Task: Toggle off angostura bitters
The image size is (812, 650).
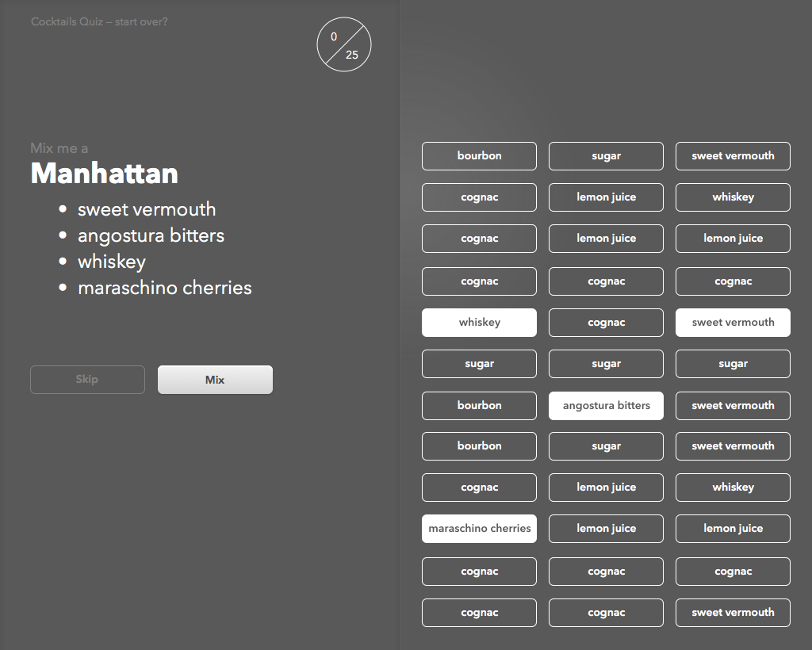Action: [x=606, y=406]
